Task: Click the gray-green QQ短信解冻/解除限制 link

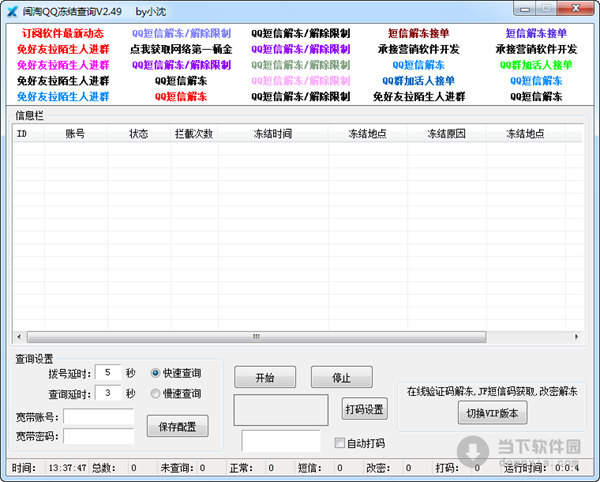Action: tap(300, 65)
